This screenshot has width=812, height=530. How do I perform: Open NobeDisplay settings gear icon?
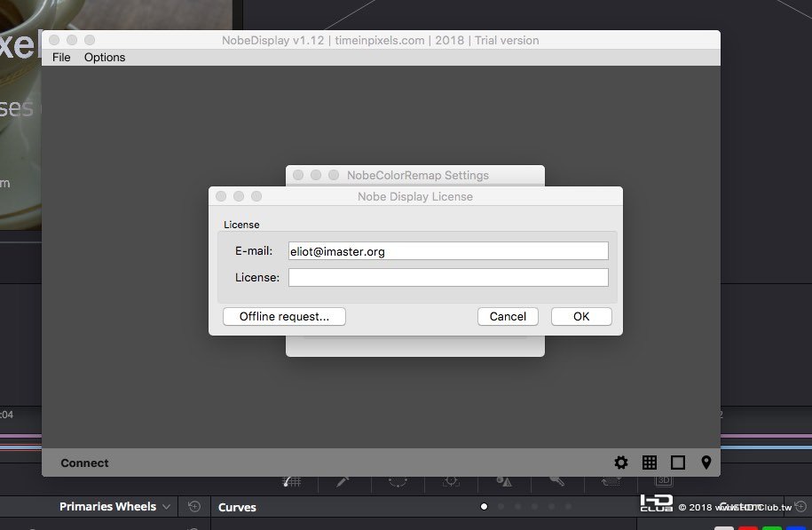coord(621,463)
